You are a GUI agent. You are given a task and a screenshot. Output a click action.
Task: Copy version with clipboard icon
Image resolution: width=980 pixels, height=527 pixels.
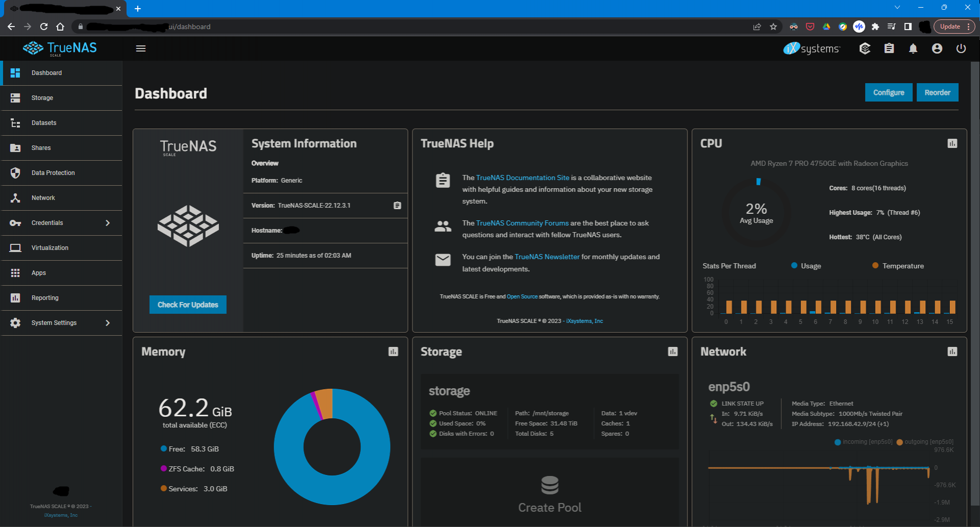click(397, 206)
